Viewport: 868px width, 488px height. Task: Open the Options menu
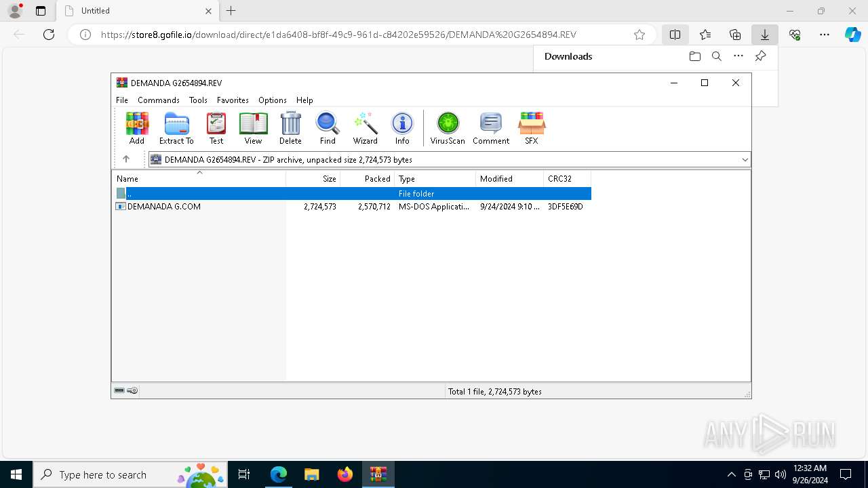273,100
